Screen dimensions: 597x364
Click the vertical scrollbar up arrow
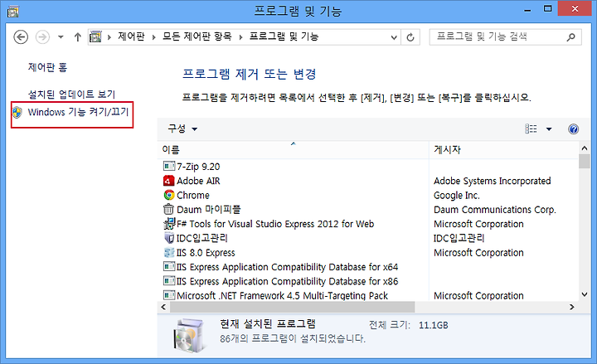tap(585, 148)
